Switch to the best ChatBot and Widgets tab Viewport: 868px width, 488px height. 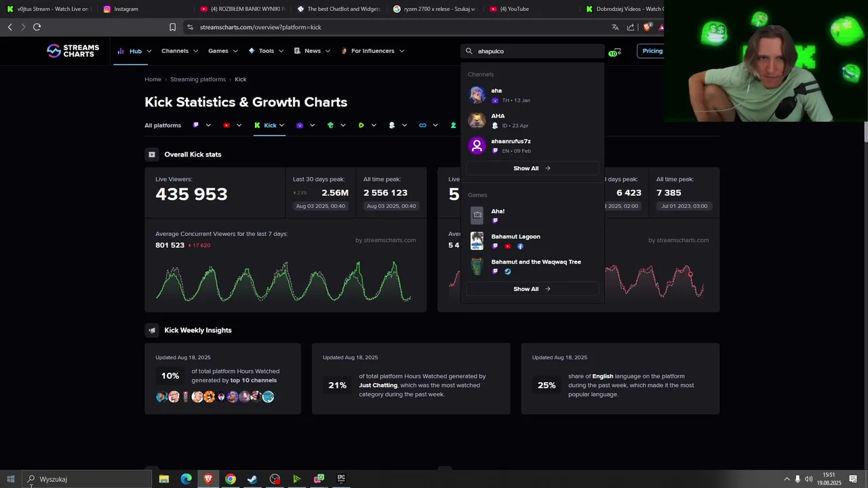point(338,9)
